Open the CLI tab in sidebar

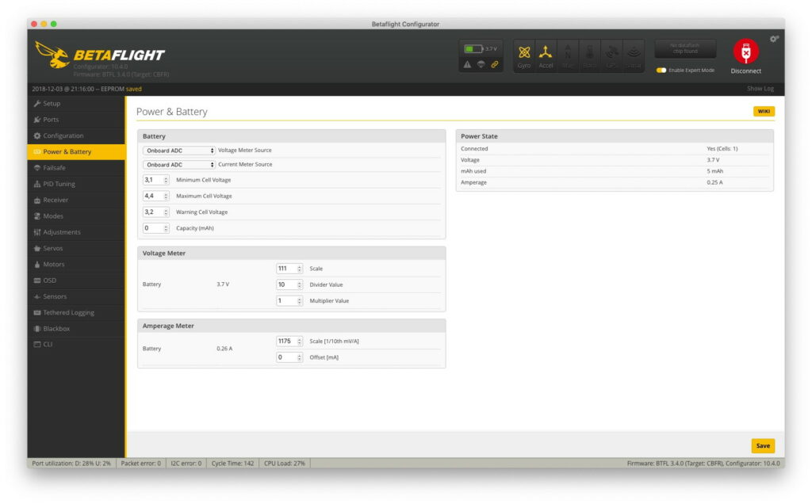48,345
